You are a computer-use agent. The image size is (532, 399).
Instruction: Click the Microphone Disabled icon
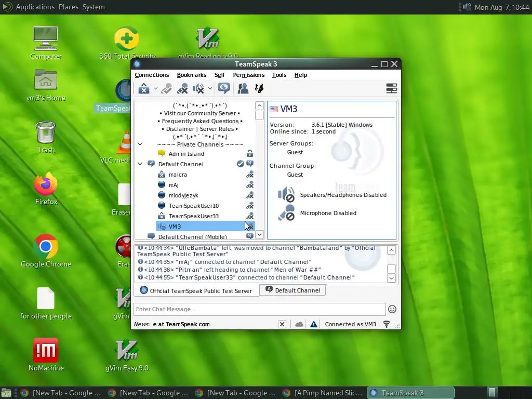287,212
